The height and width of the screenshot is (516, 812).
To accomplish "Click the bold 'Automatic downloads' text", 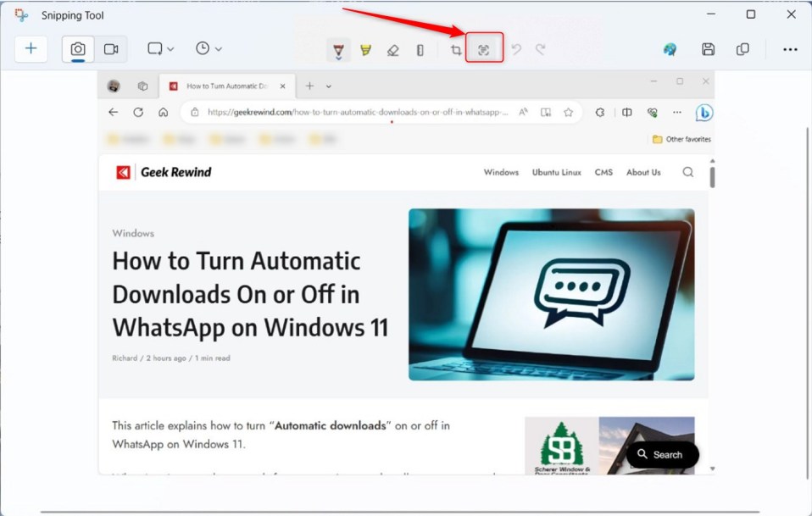I will (x=331, y=426).
